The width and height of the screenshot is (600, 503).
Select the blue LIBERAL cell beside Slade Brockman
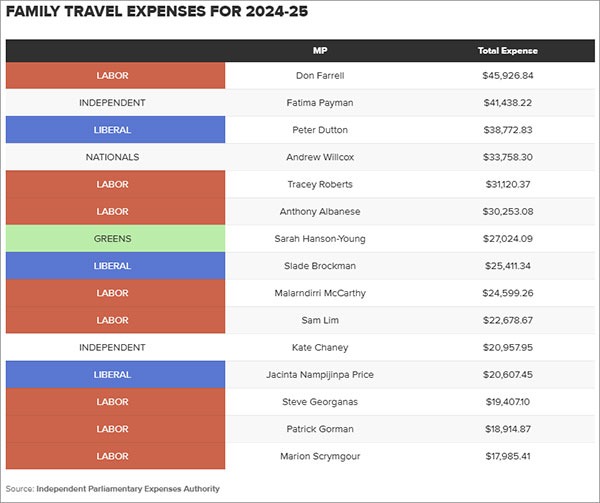pos(113,266)
